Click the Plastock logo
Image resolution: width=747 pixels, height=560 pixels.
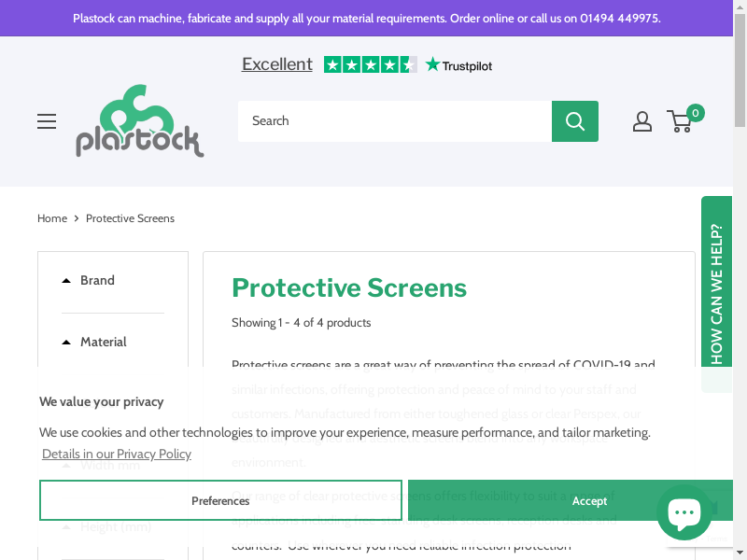pyautogui.click(x=139, y=121)
